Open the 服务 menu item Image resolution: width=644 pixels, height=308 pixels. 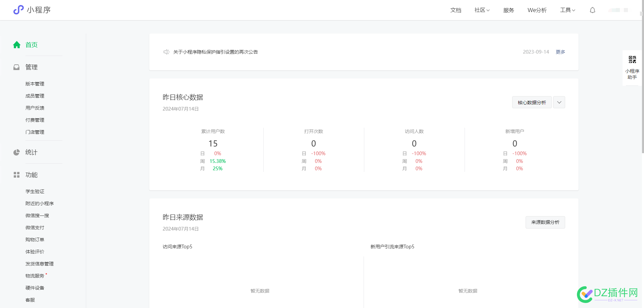(x=508, y=10)
